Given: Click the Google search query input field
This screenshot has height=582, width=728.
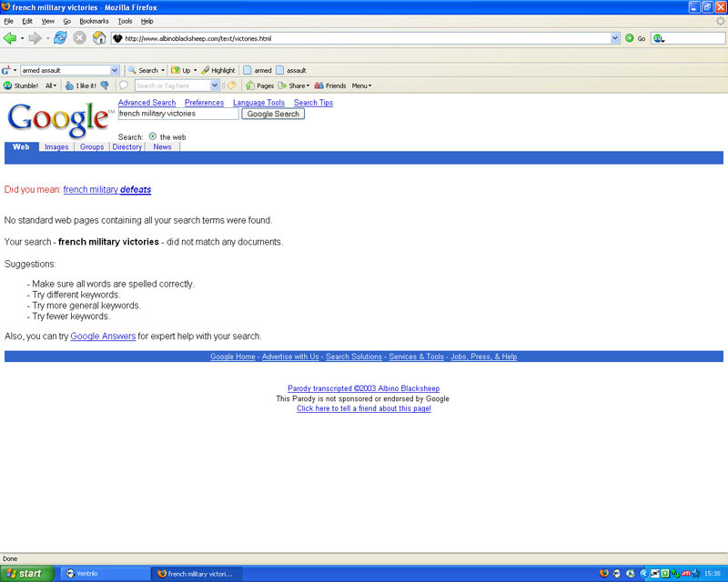Looking at the screenshot, I should click(x=178, y=114).
